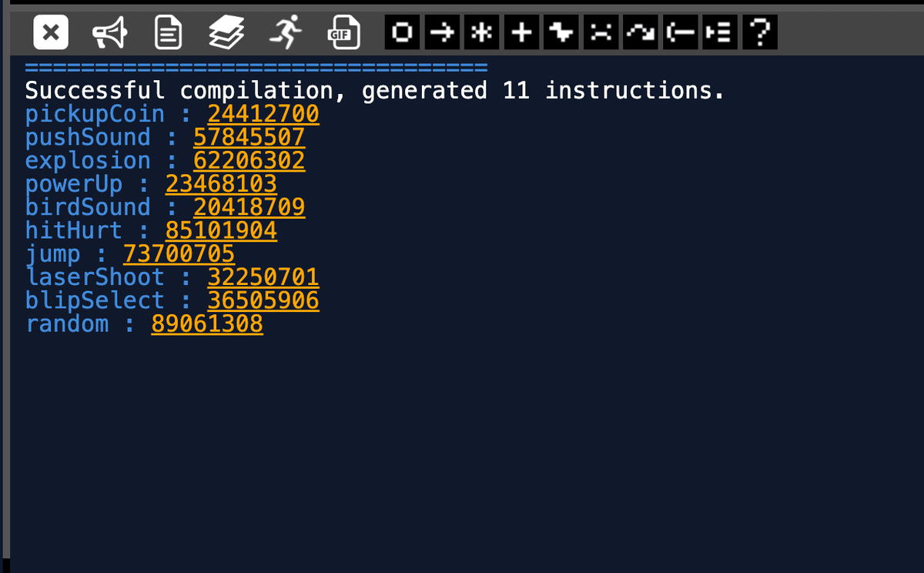This screenshot has width=924, height=573.
Task: Select the curved redo arrow icon
Action: point(640,32)
